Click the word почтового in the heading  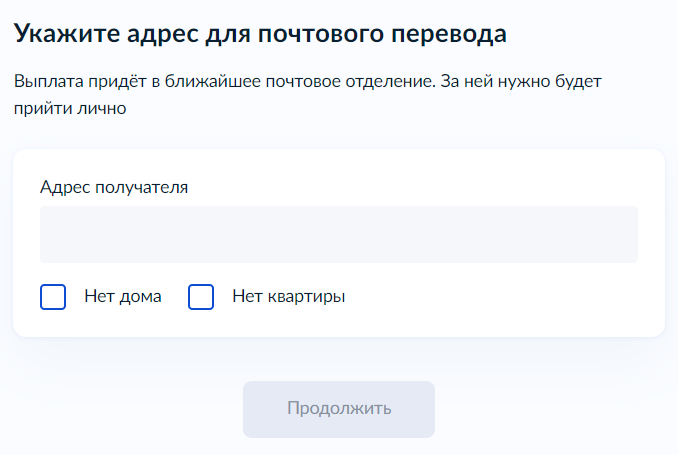pyautogui.click(x=320, y=34)
